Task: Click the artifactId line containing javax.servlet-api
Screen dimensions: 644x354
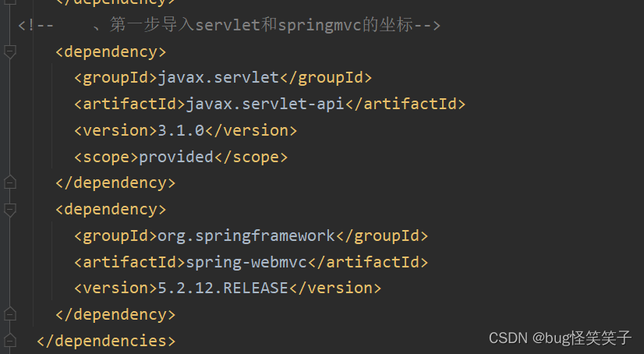Action: pos(270,104)
